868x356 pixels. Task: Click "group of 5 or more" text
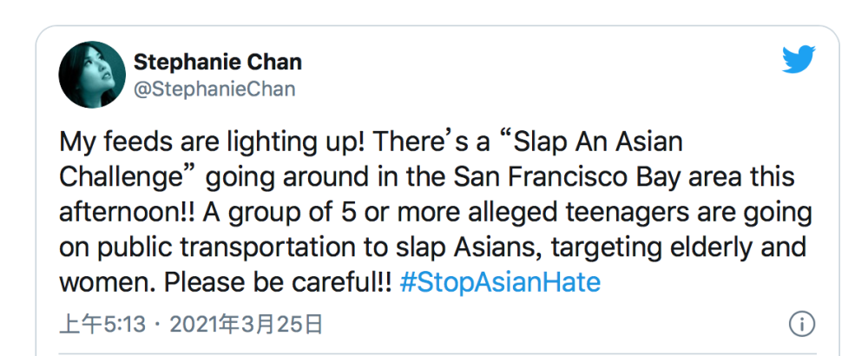320,212
